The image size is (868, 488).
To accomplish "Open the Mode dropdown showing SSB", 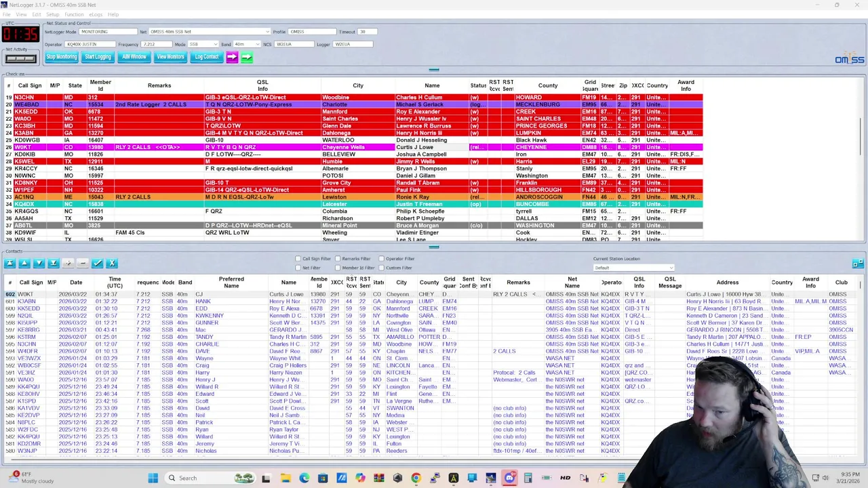I will point(203,44).
